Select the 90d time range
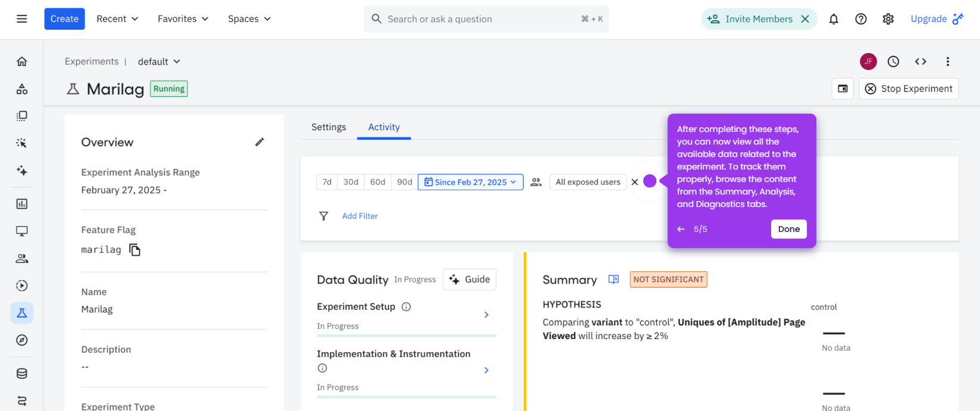This screenshot has width=980, height=411. click(405, 182)
